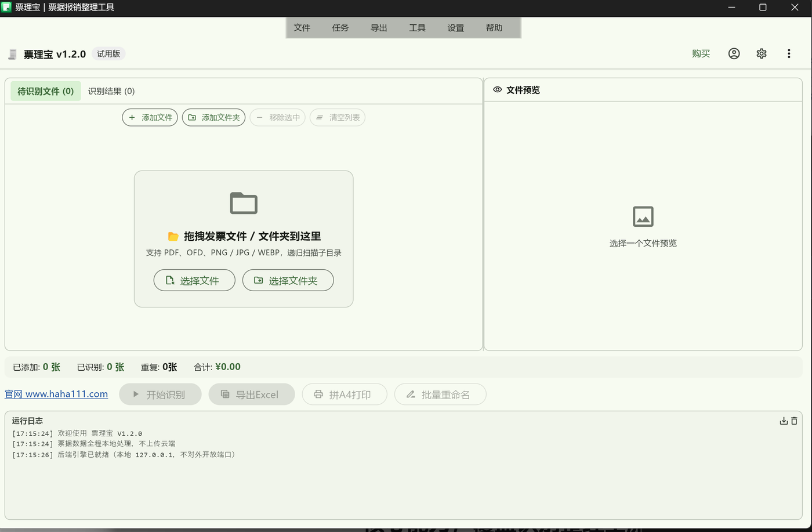Click the 试用版 badge
The height and width of the screenshot is (532, 812).
[x=108, y=53]
